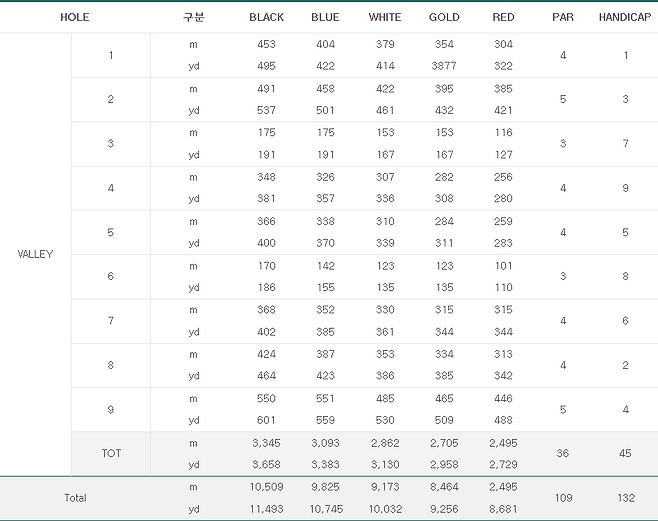
Task: Click the 10,509 total meters value
Action: click(x=267, y=486)
